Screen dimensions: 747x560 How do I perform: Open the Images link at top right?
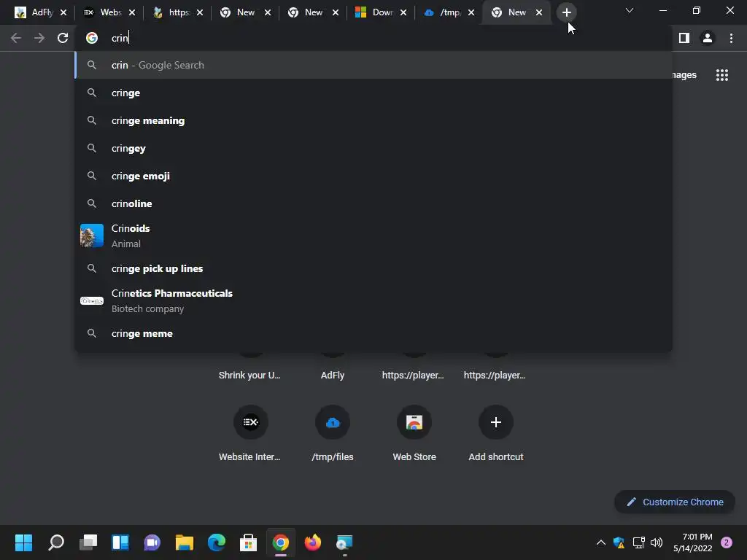(684, 75)
